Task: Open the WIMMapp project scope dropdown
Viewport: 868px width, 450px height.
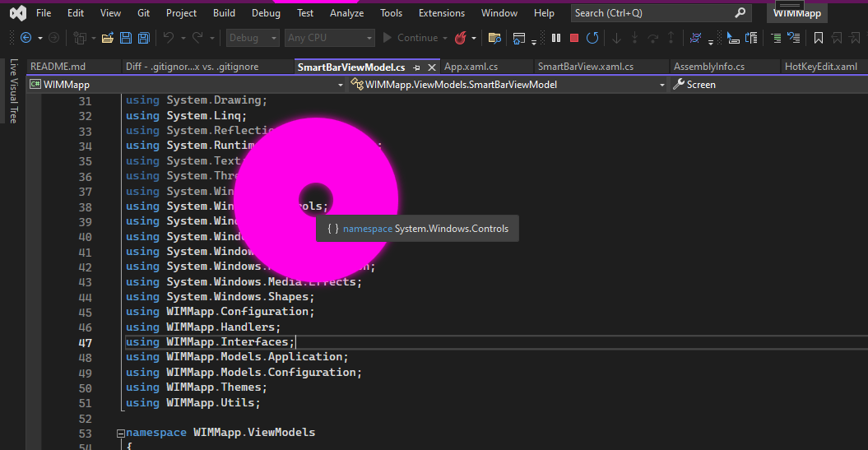Action: tap(187, 85)
